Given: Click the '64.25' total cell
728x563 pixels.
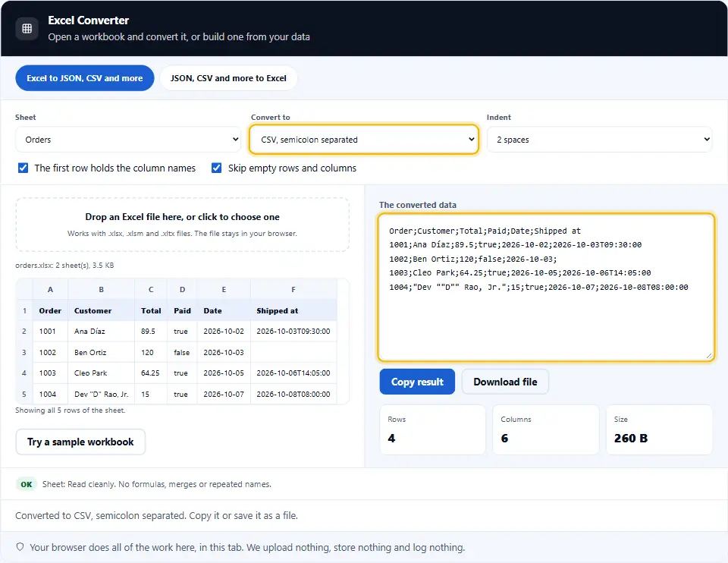Looking at the screenshot, I should (x=151, y=373).
